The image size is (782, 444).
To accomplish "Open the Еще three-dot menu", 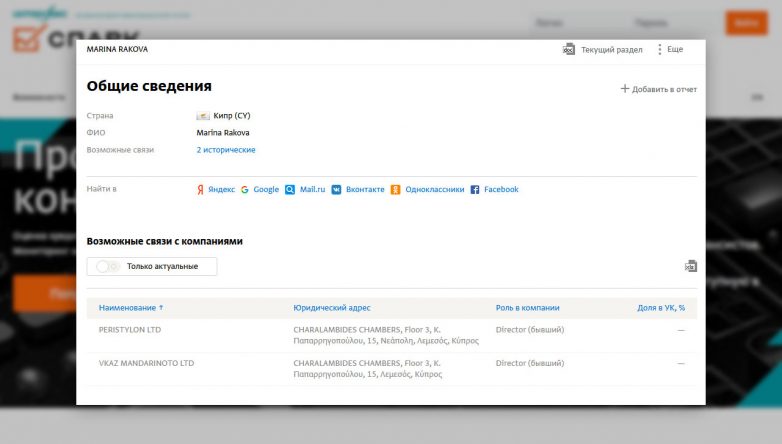I will point(660,49).
